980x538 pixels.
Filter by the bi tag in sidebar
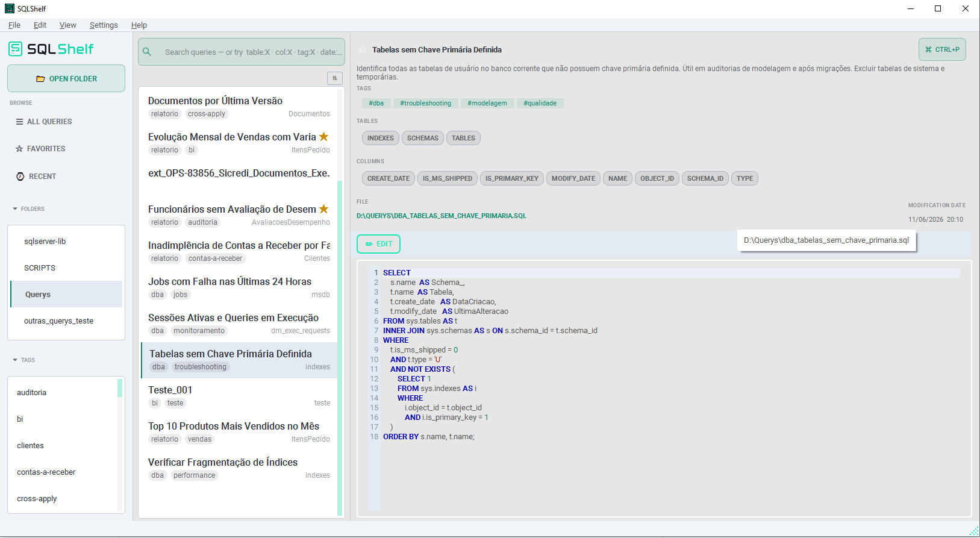pyautogui.click(x=62, y=419)
